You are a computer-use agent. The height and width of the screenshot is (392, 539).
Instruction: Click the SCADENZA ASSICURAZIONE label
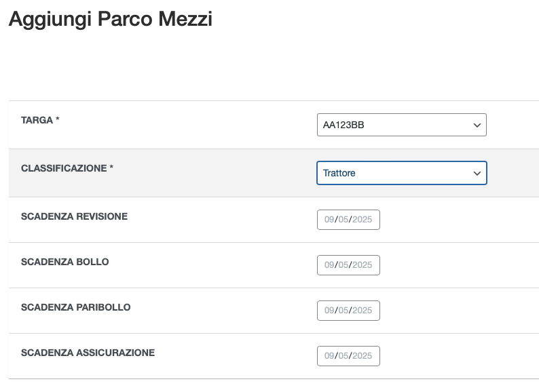tap(88, 353)
